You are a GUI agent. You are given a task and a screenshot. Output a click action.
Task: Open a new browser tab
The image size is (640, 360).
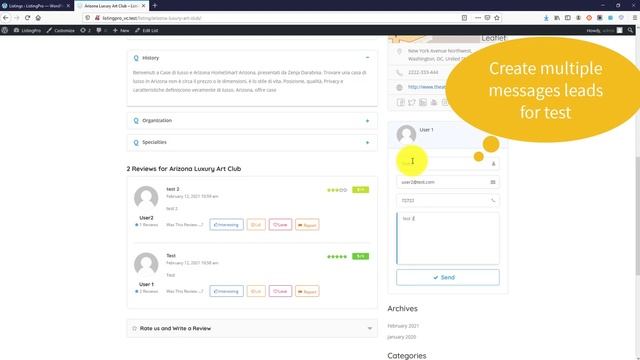point(155,6)
